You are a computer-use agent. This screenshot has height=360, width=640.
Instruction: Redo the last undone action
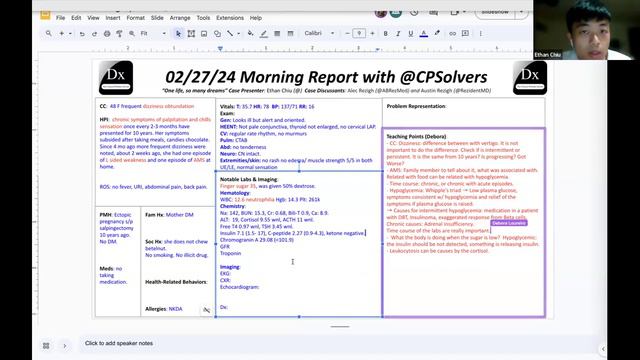point(94,33)
